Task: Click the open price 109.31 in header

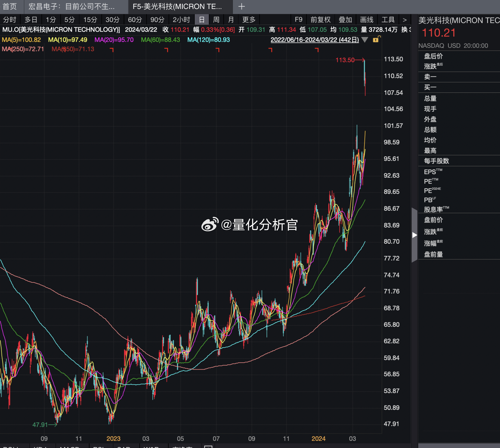Action: coord(256,30)
